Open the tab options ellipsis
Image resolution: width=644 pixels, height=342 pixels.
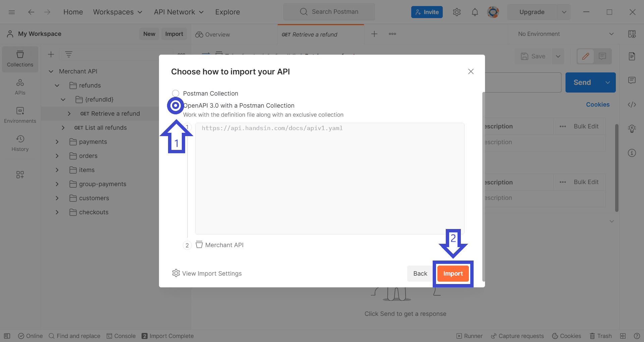tap(392, 34)
